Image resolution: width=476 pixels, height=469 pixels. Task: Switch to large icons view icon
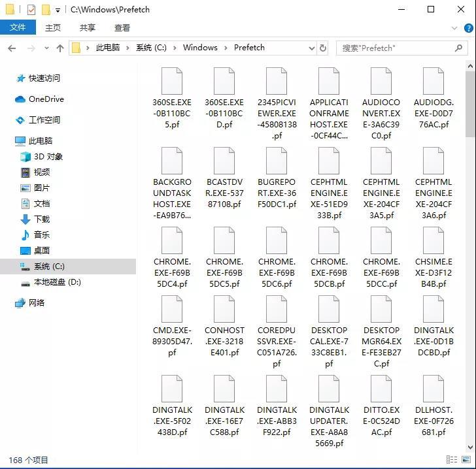click(466, 460)
